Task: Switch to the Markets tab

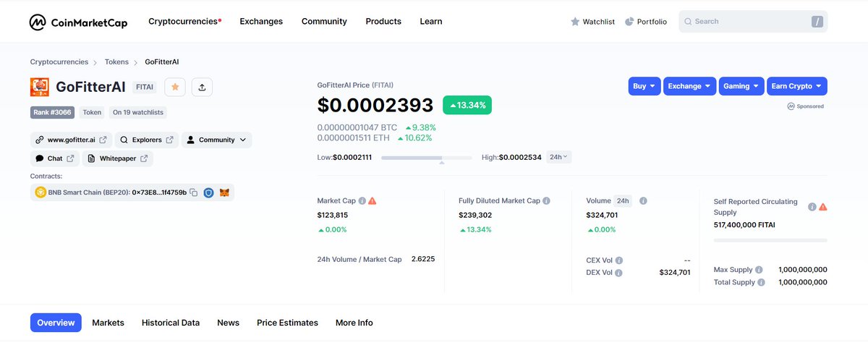Action: tap(108, 323)
